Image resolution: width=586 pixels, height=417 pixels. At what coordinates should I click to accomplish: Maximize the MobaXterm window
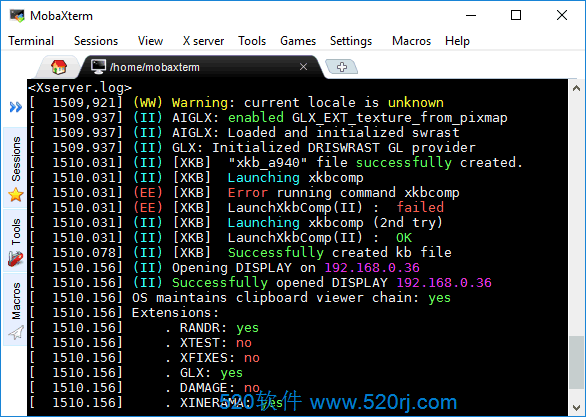coord(516,15)
